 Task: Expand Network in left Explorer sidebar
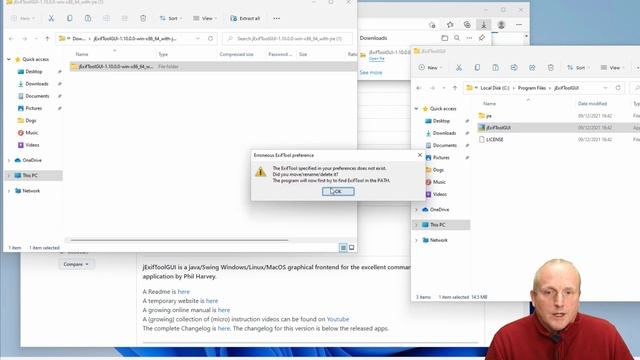click(x=9, y=191)
